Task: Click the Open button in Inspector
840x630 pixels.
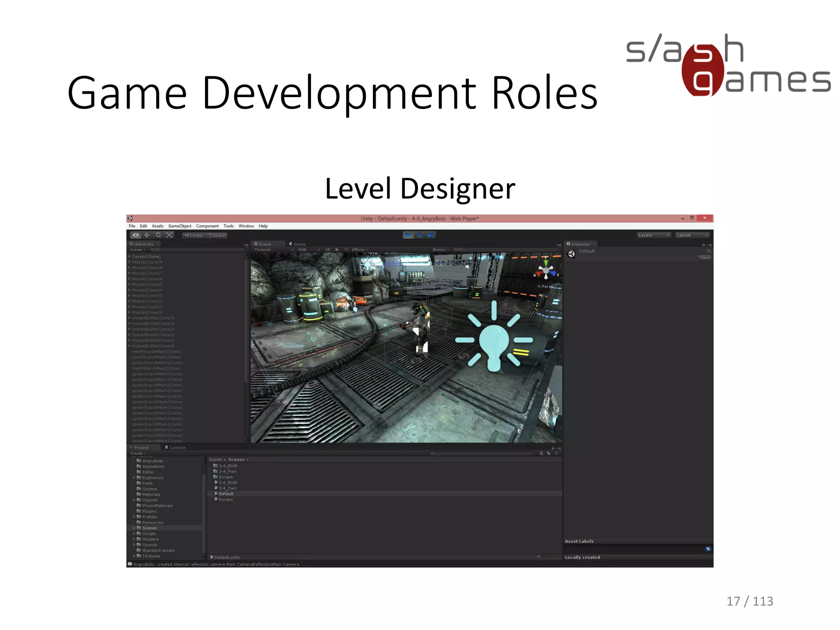Action: pos(704,258)
